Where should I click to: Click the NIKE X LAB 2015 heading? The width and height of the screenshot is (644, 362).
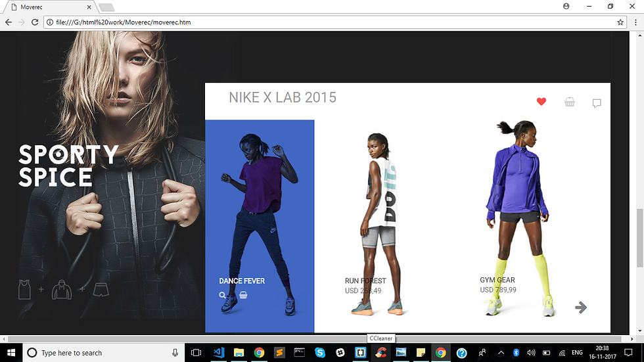click(x=283, y=97)
